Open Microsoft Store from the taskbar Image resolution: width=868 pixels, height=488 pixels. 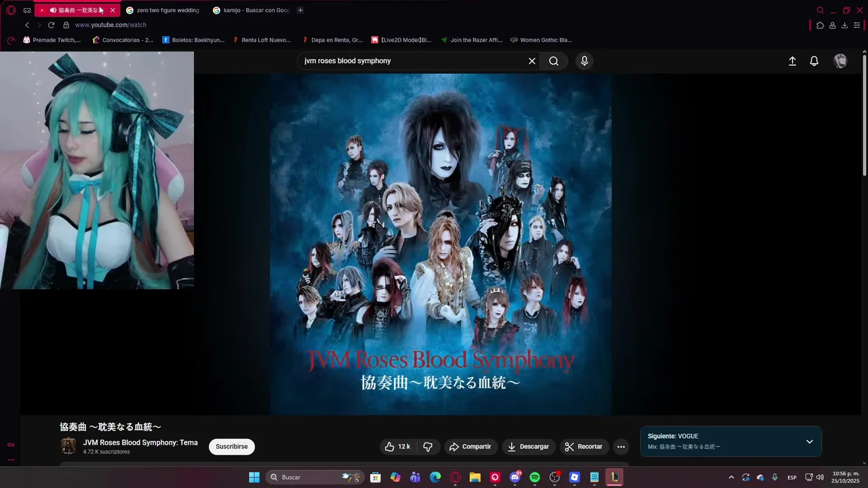coord(376,477)
